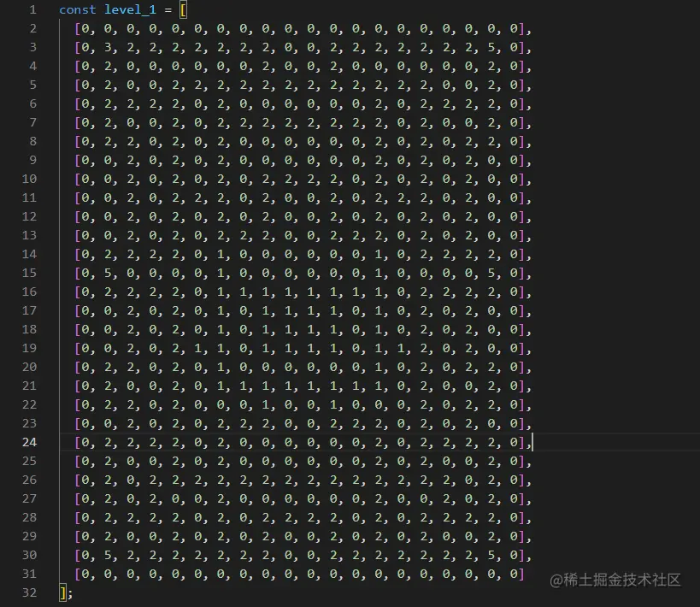
Task: Click the 'const' keyword on line 1
Action: click(x=77, y=9)
